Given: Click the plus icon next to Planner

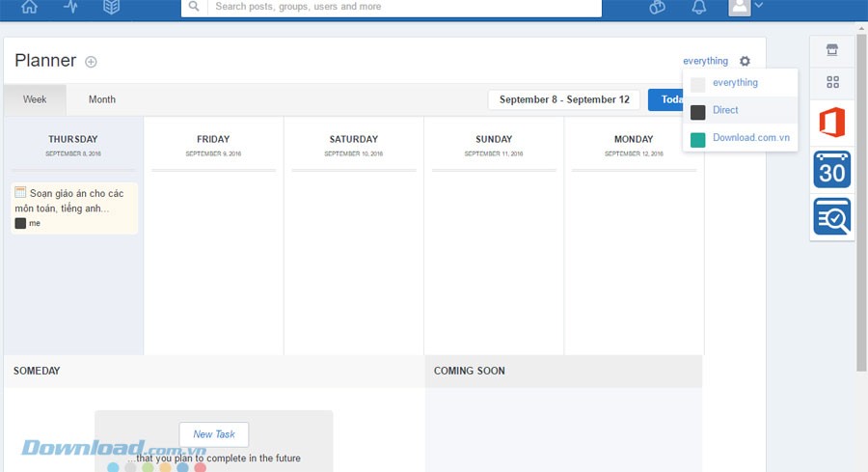Looking at the screenshot, I should pos(91,62).
